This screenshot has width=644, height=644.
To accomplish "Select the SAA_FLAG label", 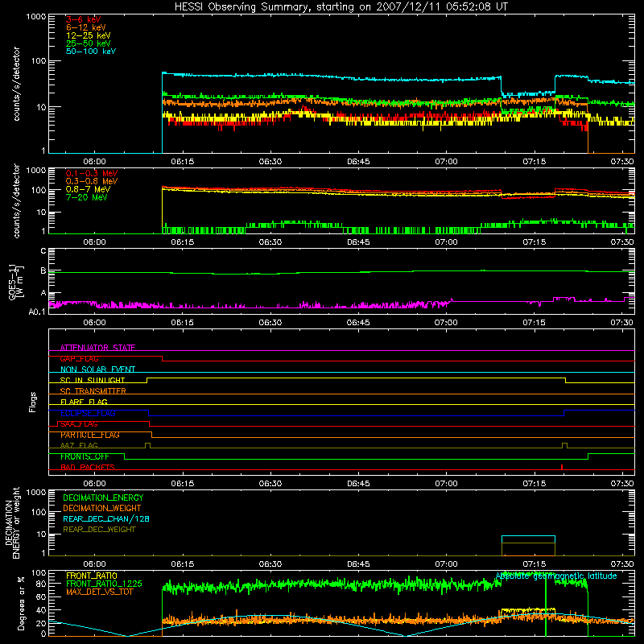I will 79,424.
